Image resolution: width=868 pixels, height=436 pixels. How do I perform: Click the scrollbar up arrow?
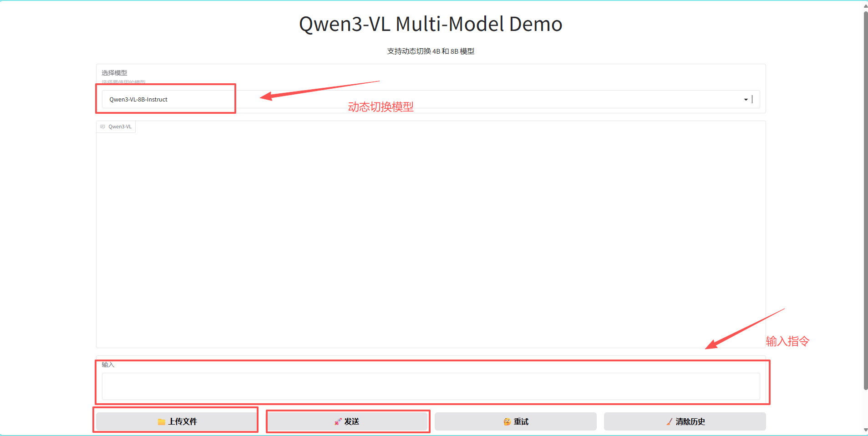point(866,6)
